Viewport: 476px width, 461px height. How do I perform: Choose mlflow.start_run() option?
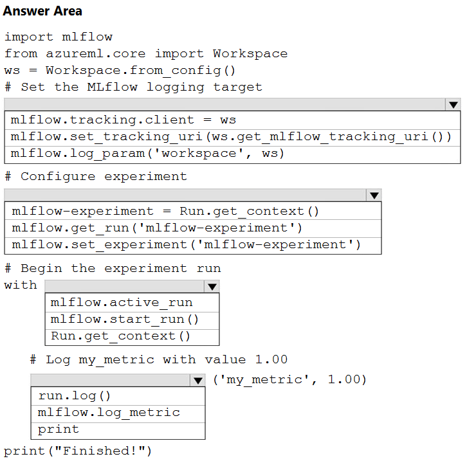(132, 320)
